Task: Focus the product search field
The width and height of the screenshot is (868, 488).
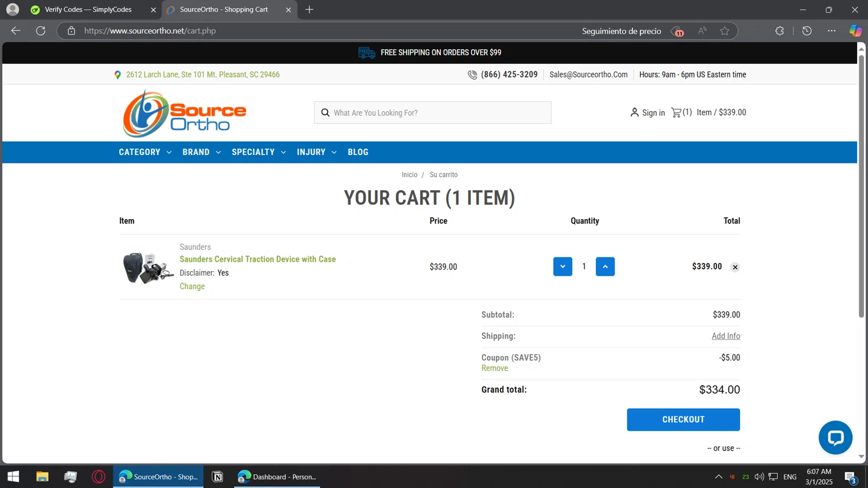Action: 433,113
